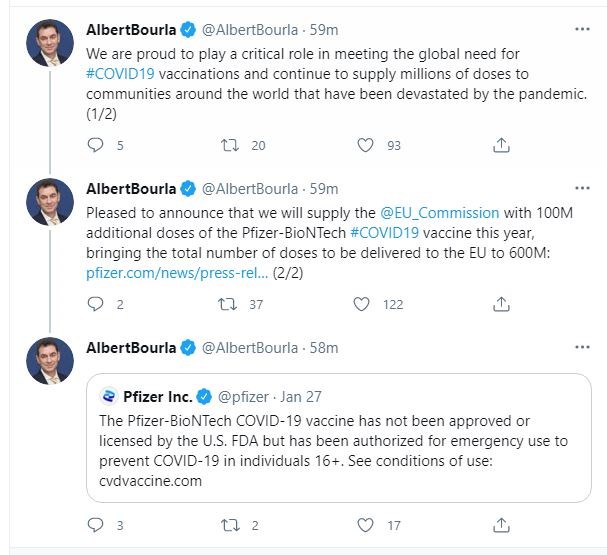Retweet the first tweet with 20 retweets
The height and width of the screenshot is (555, 607).
[229, 145]
